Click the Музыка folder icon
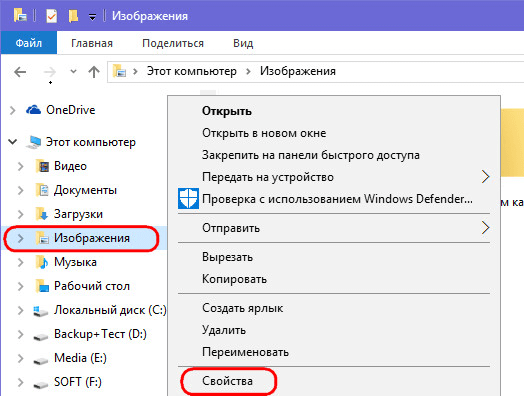Image resolution: width=524 pixels, height=396 pixels. [42, 262]
